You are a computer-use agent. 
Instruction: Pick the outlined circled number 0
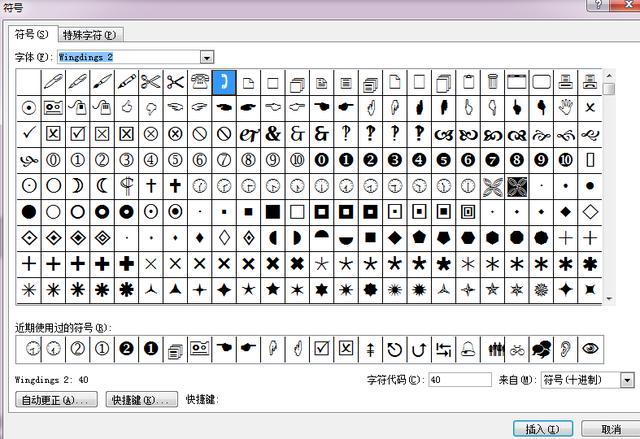[x=53, y=160]
